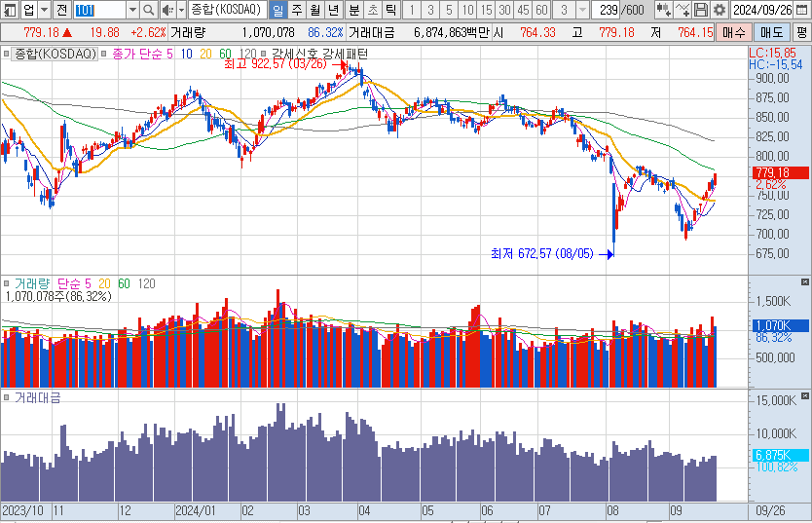Viewport: 812px width, 523px height.
Task: Click the 종합(KOSDAQ) legend label
Action: (x=55, y=54)
